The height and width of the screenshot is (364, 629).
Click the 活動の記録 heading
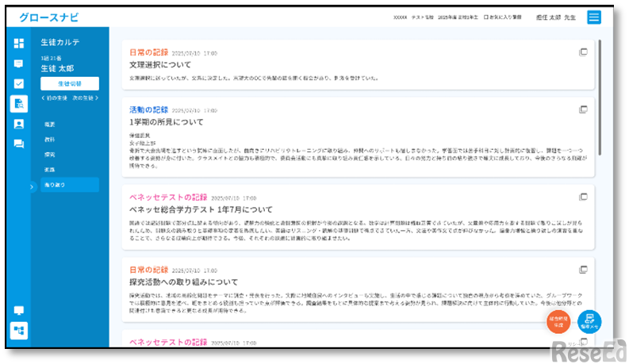(149, 110)
